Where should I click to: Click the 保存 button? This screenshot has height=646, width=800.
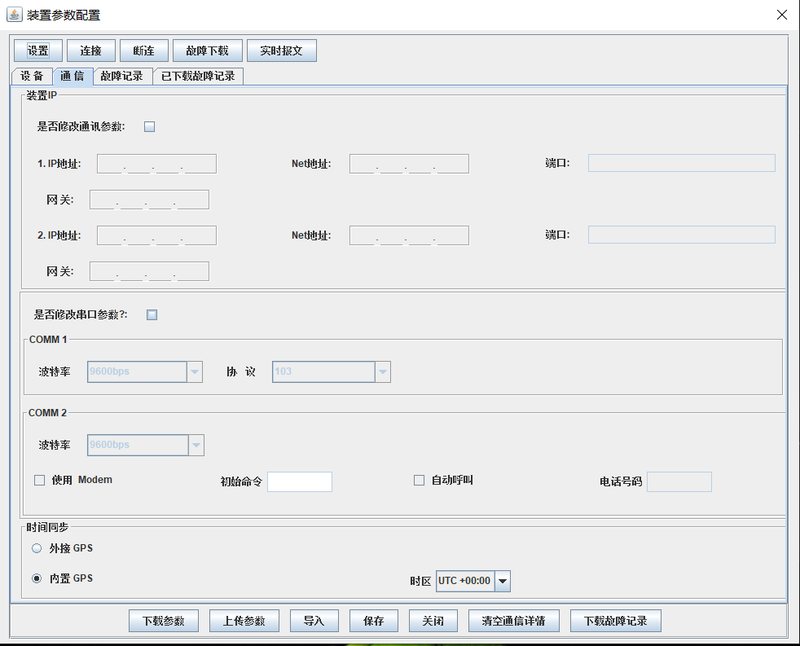point(373,621)
